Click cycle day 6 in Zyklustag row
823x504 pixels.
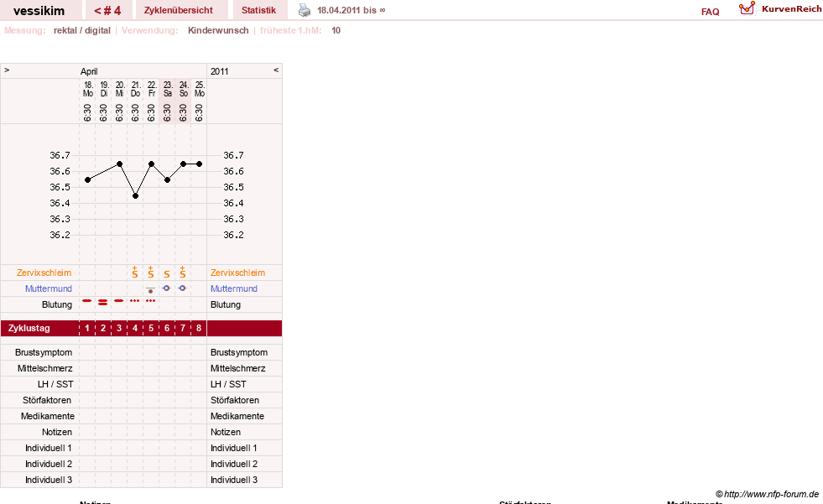point(167,328)
